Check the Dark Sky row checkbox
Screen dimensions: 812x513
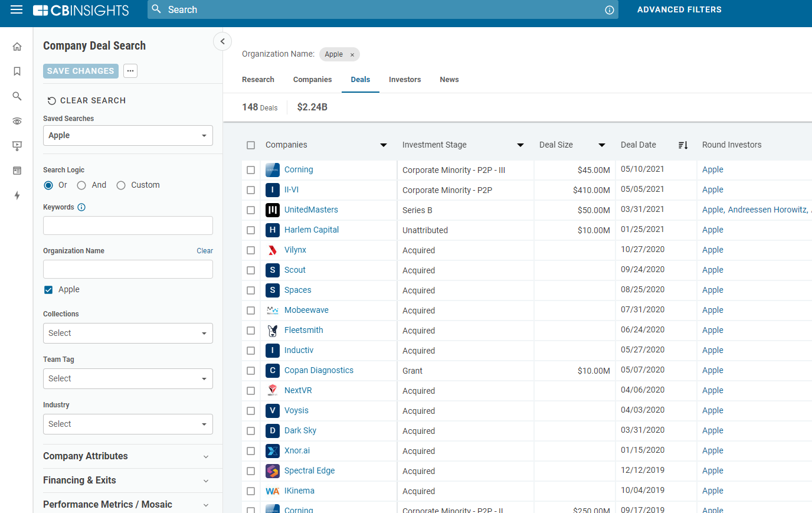click(251, 431)
